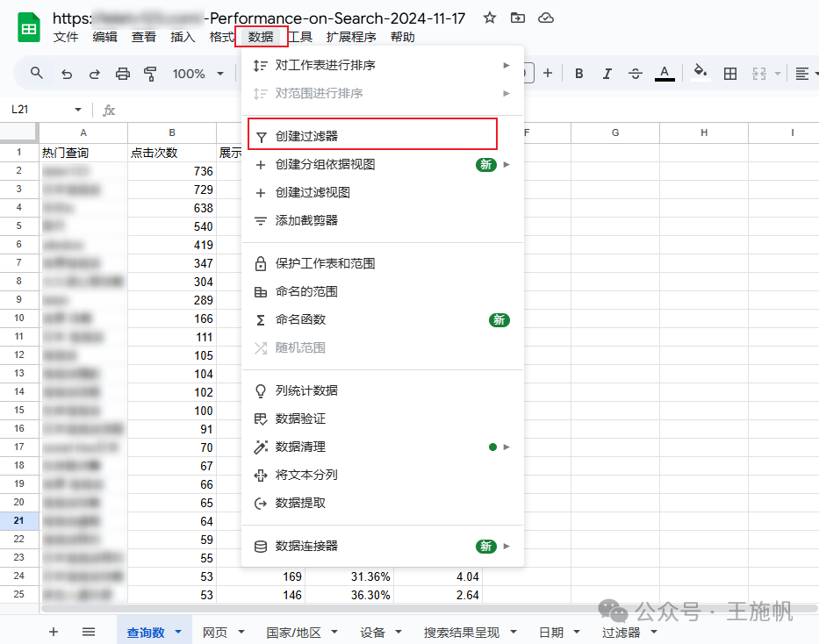
Task: Select cell with value 736
Action: tap(172, 171)
